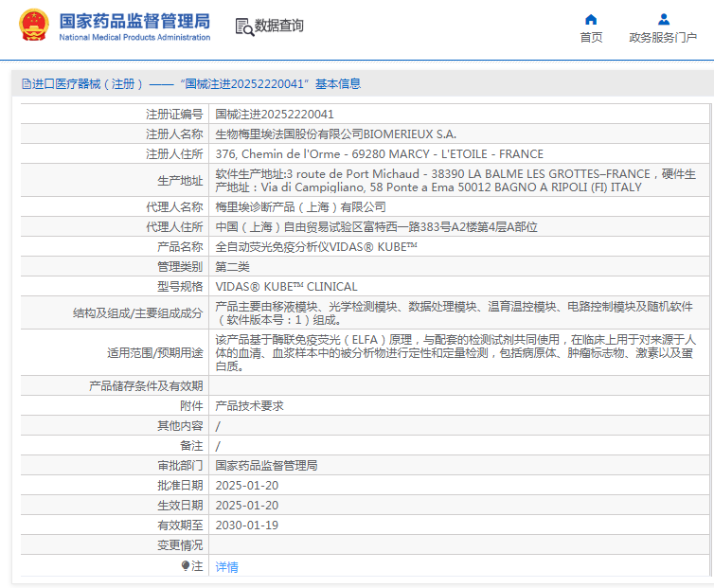Select registrant name BIOMERIEUX S.A. value

[x=335, y=134]
